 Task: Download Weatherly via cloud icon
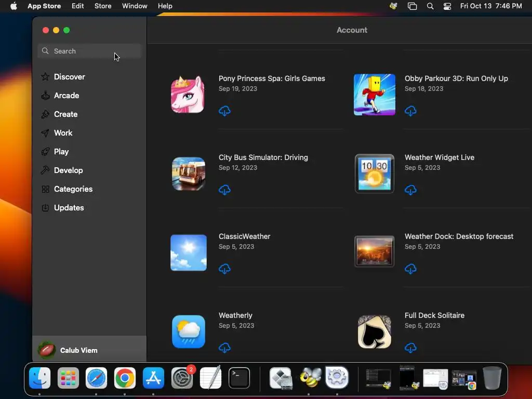click(x=224, y=348)
